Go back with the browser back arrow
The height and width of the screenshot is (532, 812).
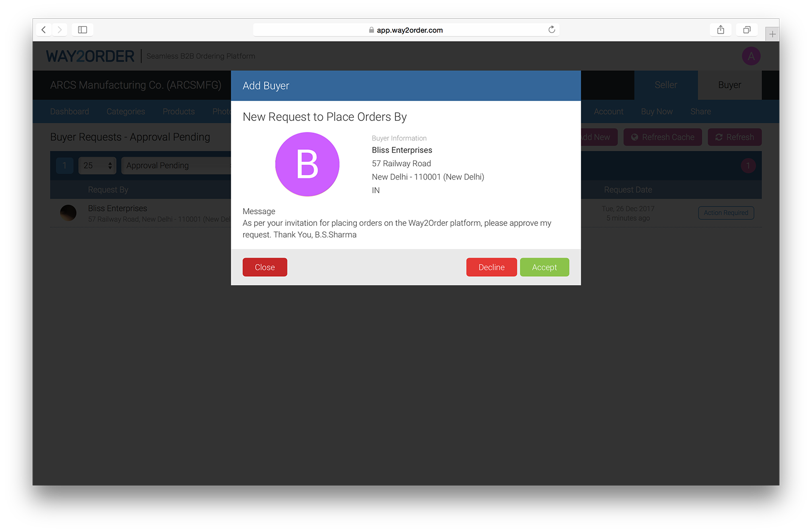[x=44, y=30]
